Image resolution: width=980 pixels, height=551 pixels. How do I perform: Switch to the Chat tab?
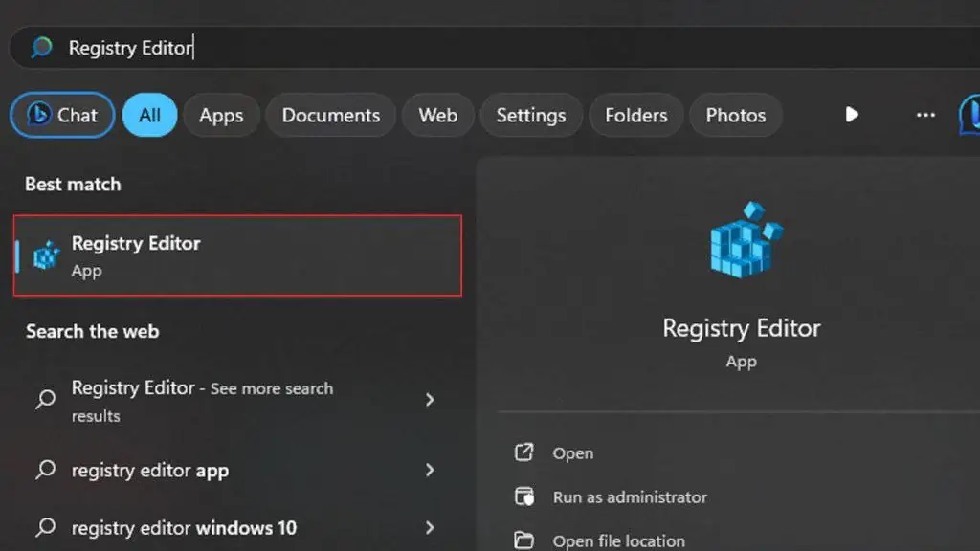coord(62,115)
